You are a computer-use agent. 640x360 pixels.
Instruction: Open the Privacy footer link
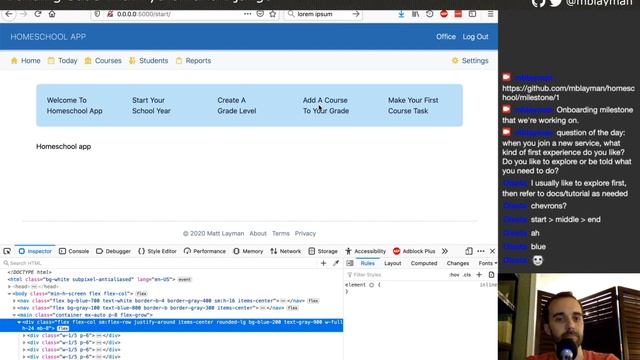[x=305, y=233]
